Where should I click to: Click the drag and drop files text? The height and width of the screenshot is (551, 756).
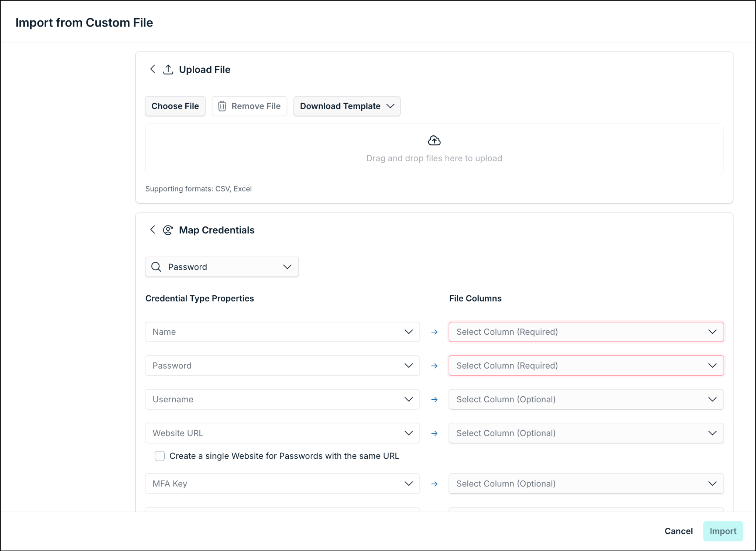434,158
